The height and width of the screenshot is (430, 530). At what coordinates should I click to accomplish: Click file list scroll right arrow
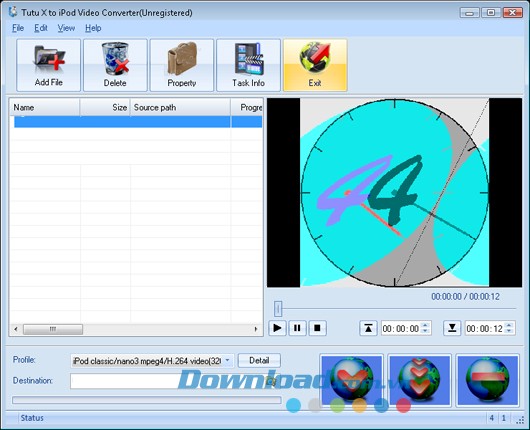tap(256, 329)
